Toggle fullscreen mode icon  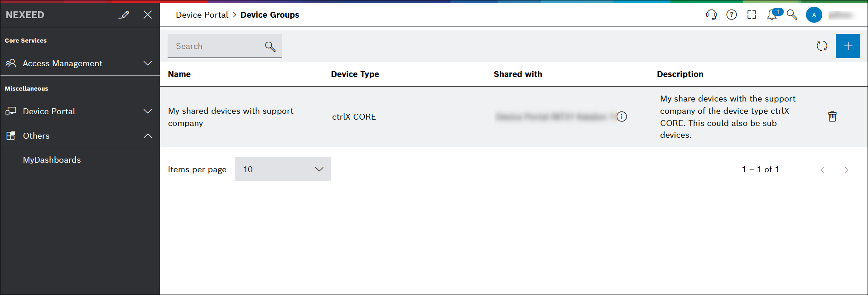pos(752,15)
